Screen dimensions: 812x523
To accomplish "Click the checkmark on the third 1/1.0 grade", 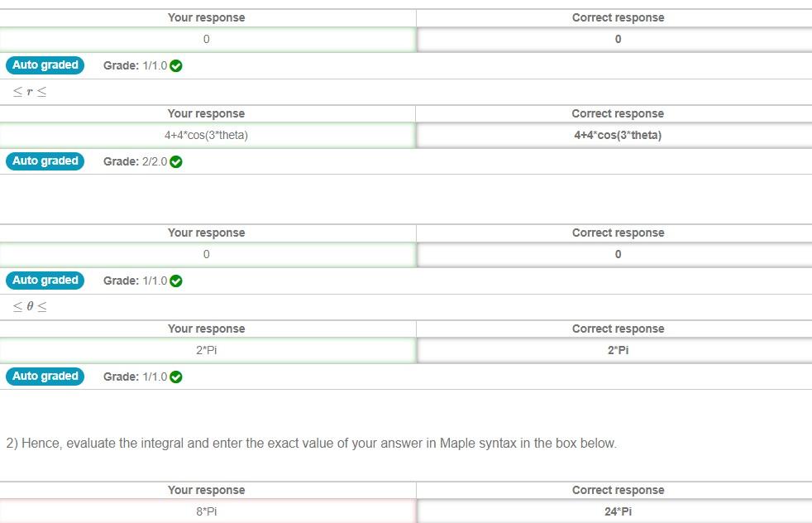I will tap(174, 281).
